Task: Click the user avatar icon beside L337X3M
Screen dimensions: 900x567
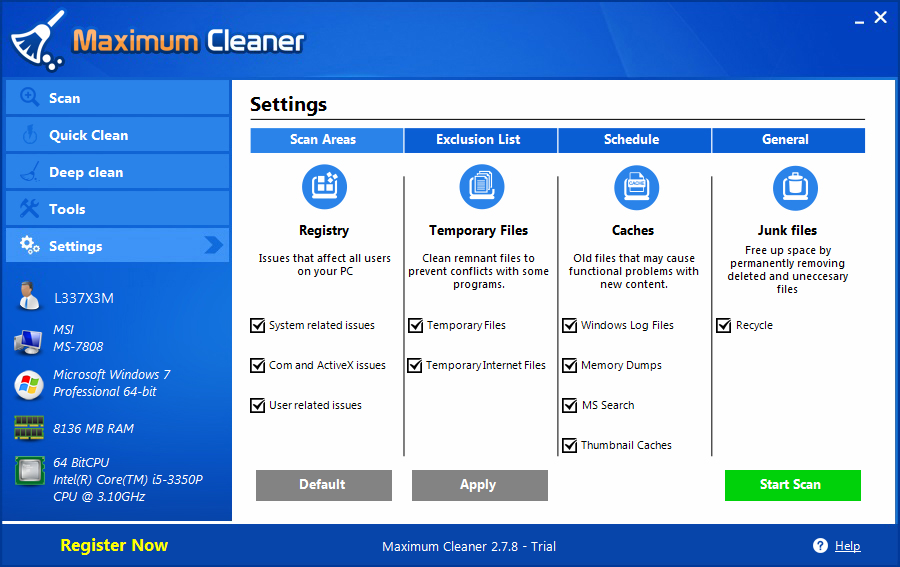Action: (x=28, y=296)
